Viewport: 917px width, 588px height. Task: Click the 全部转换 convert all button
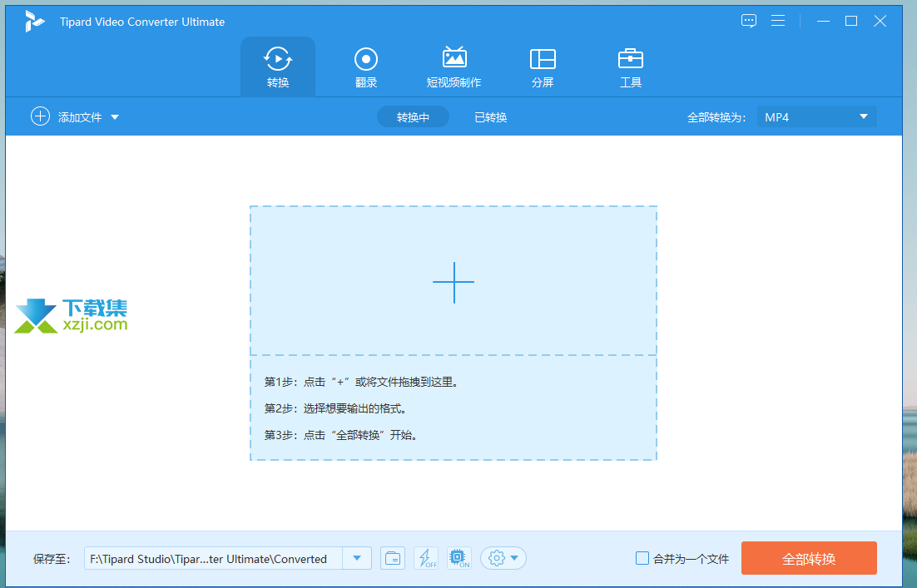click(x=809, y=558)
